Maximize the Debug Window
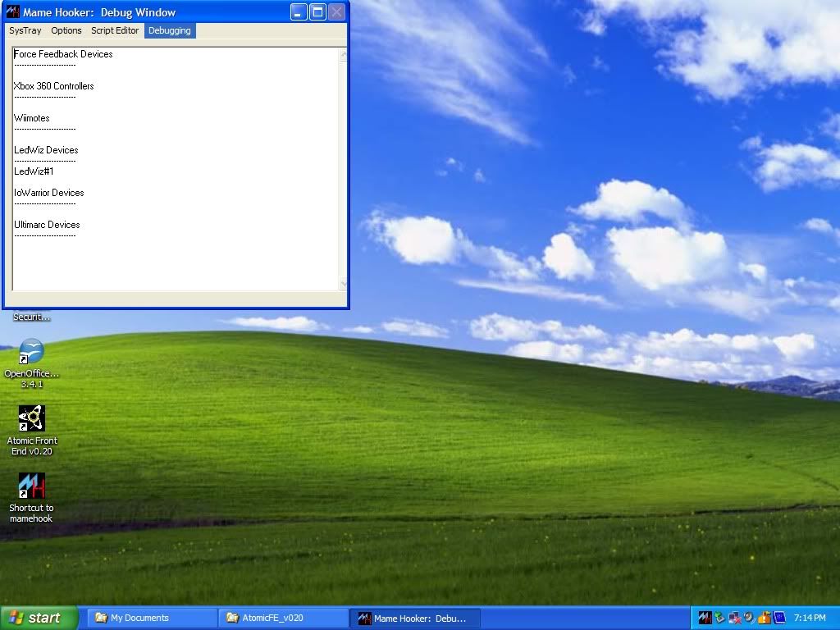 click(317, 11)
